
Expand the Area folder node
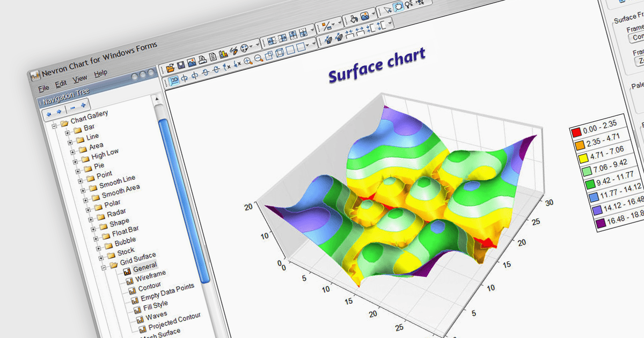pyautogui.click(x=72, y=152)
